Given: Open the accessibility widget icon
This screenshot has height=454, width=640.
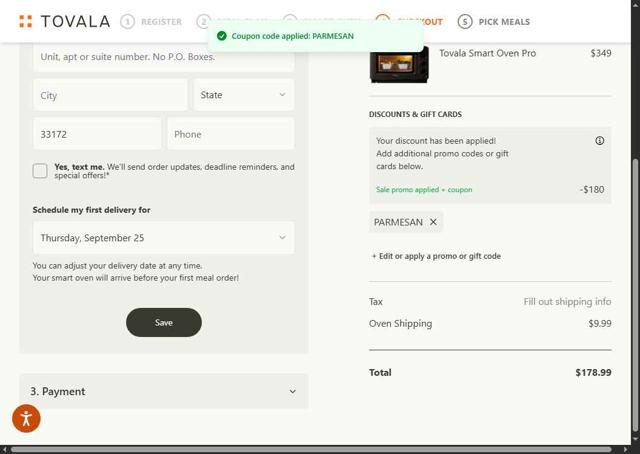Looking at the screenshot, I should tap(26, 418).
